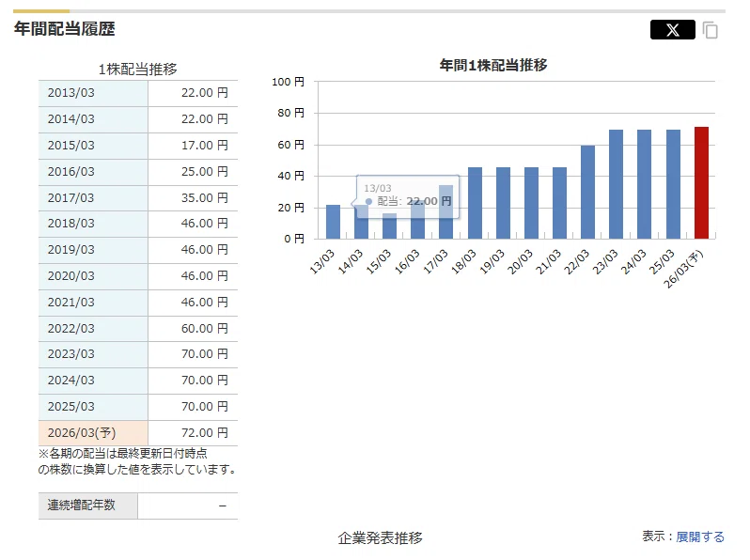Click the 72.00 円 dividend value
The height and width of the screenshot is (560, 750).
pos(204,433)
